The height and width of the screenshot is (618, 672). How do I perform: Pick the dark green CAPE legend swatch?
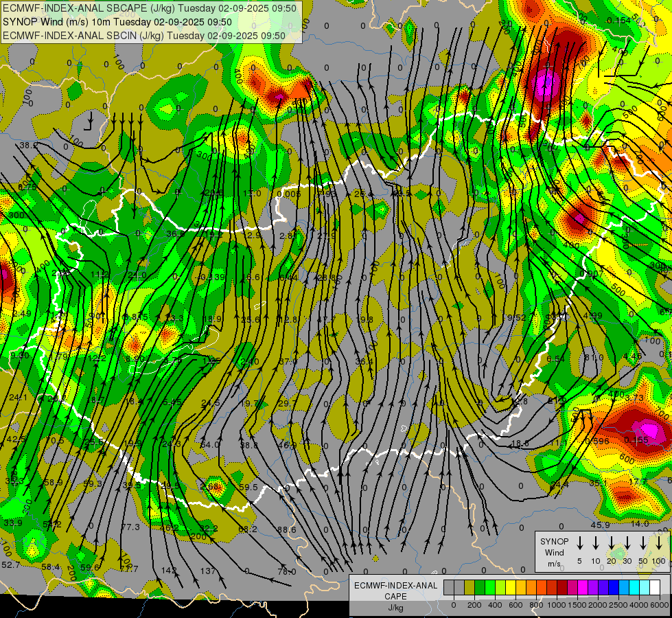480,587
